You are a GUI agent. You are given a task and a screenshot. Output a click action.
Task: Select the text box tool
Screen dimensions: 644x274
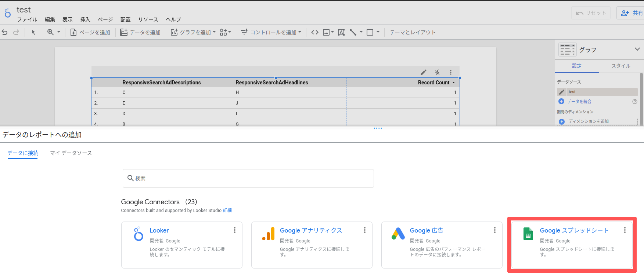click(x=341, y=32)
